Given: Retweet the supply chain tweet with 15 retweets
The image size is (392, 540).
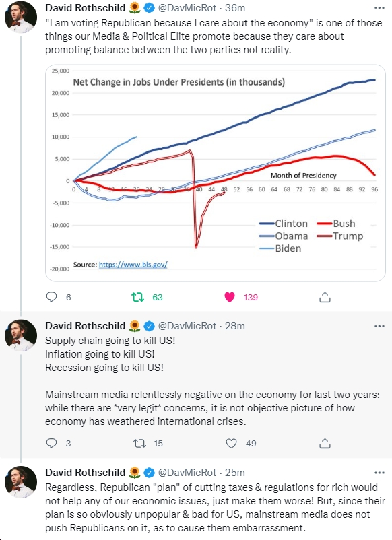Looking at the screenshot, I should pos(139,443).
